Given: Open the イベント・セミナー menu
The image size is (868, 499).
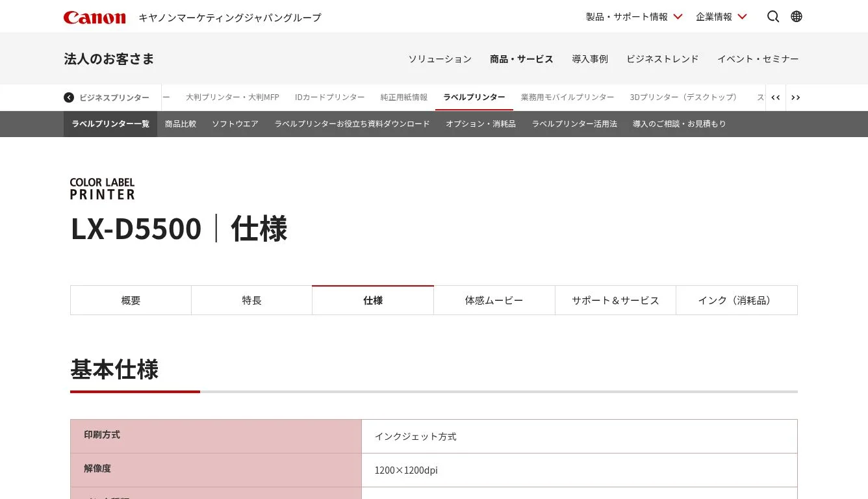Looking at the screenshot, I should click(x=758, y=58).
